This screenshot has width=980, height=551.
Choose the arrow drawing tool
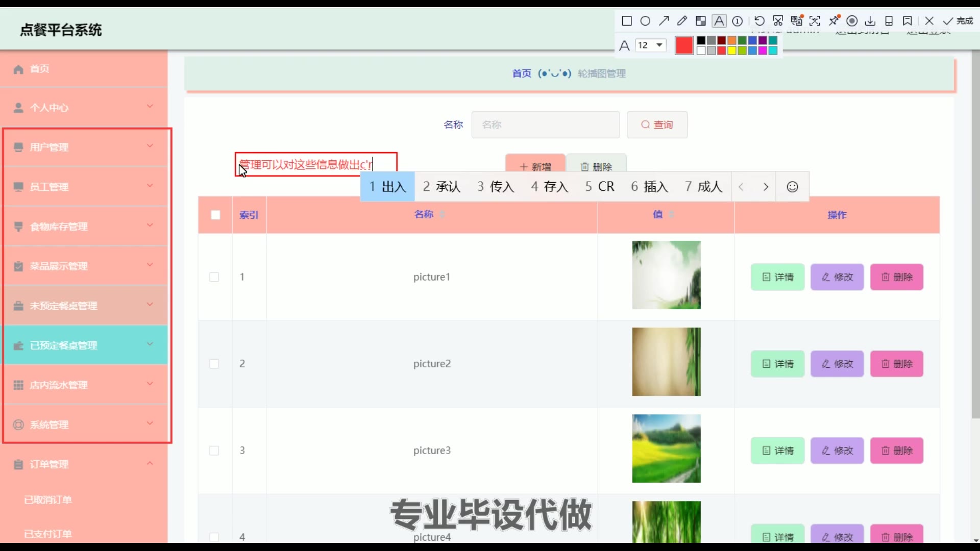pos(664,21)
